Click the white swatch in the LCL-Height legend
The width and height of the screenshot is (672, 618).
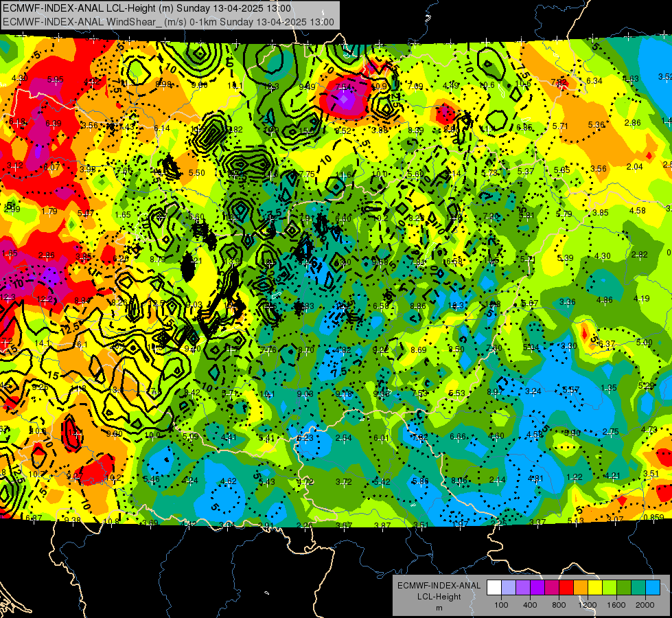coord(494,587)
